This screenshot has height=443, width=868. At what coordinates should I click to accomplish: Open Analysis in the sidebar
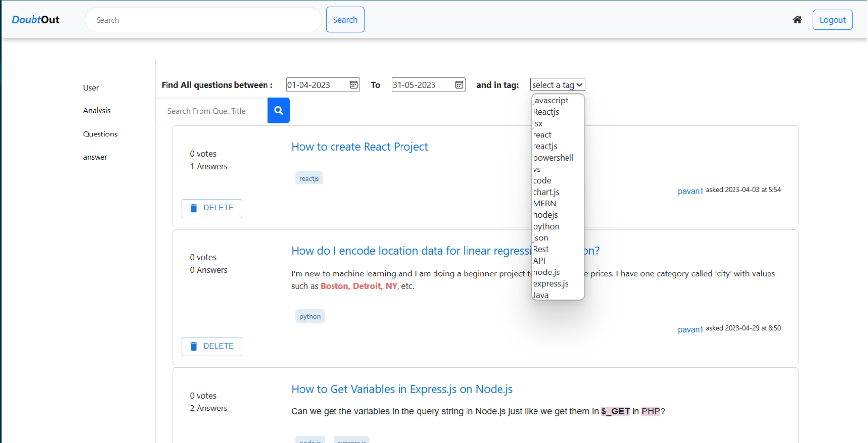97,111
